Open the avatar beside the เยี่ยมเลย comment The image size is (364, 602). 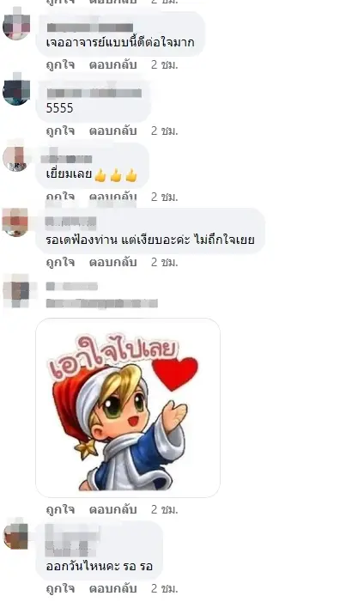15,158
